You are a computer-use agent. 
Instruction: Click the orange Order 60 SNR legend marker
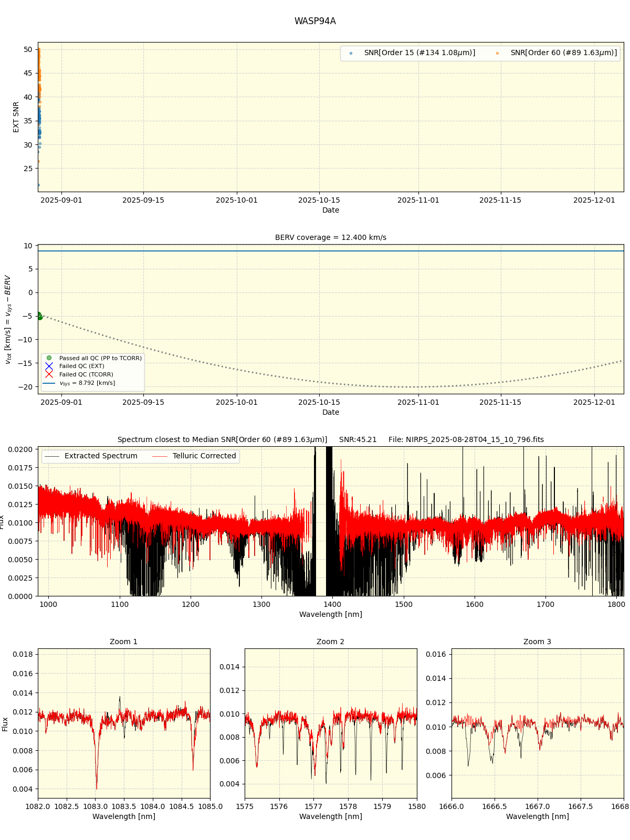click(497, 53)
